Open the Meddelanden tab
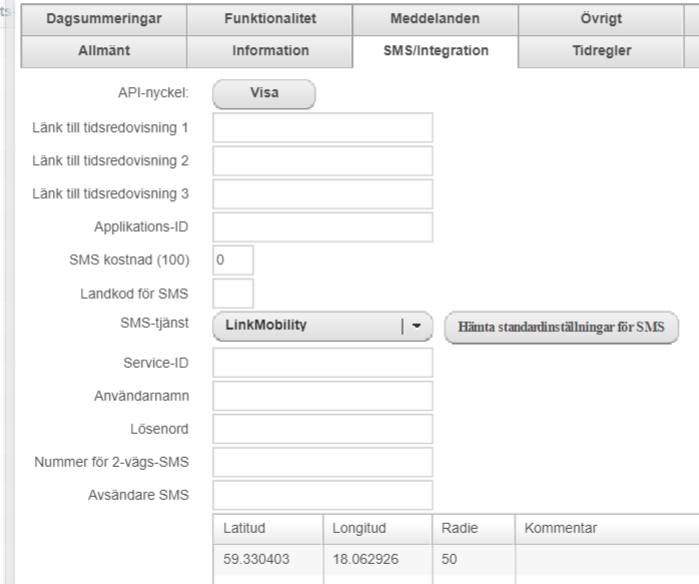The width and height of the screenshot is (699, 584). (x=435, y=19)
